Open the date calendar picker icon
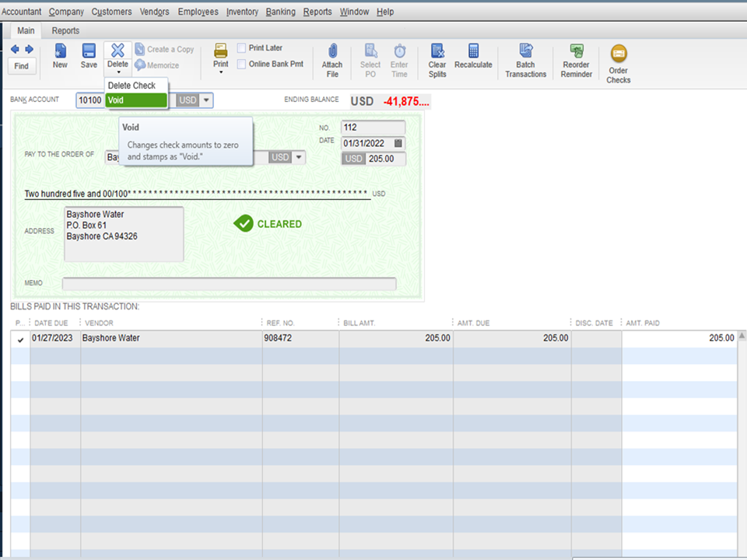This screenshot has height=560, width=747. pos(398,143)
